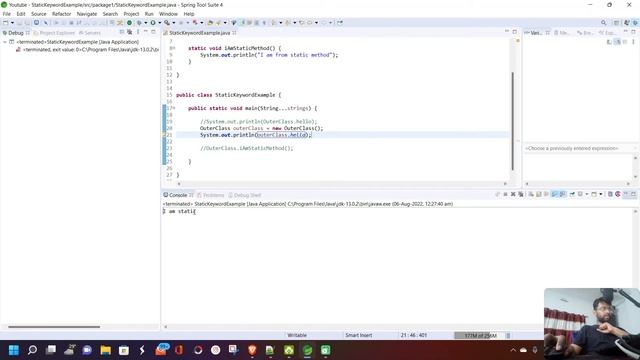
Task: Maximize the Debug view panel
Action: [x=153, y=32]
